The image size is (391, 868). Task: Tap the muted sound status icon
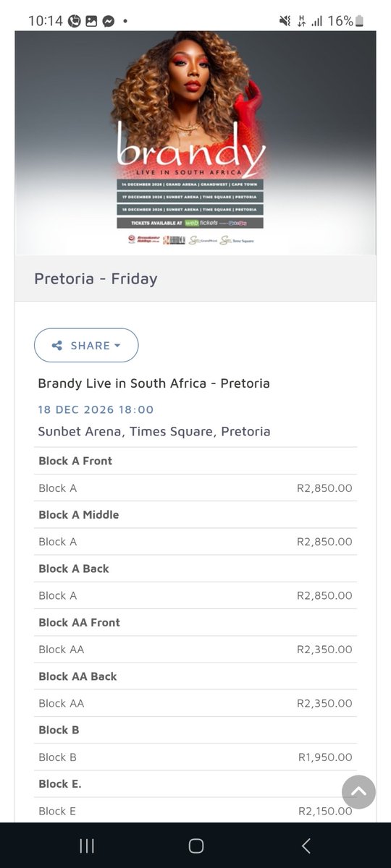pos(285,21)
